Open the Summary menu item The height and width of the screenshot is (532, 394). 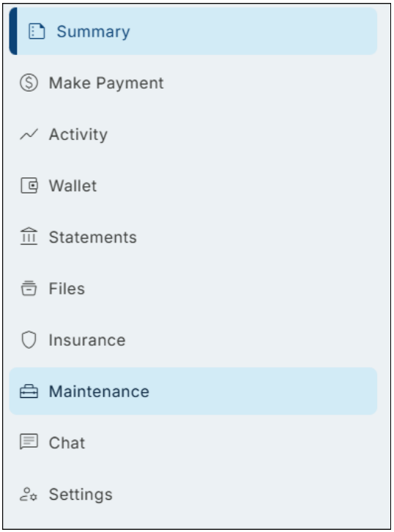click(193, 32)
